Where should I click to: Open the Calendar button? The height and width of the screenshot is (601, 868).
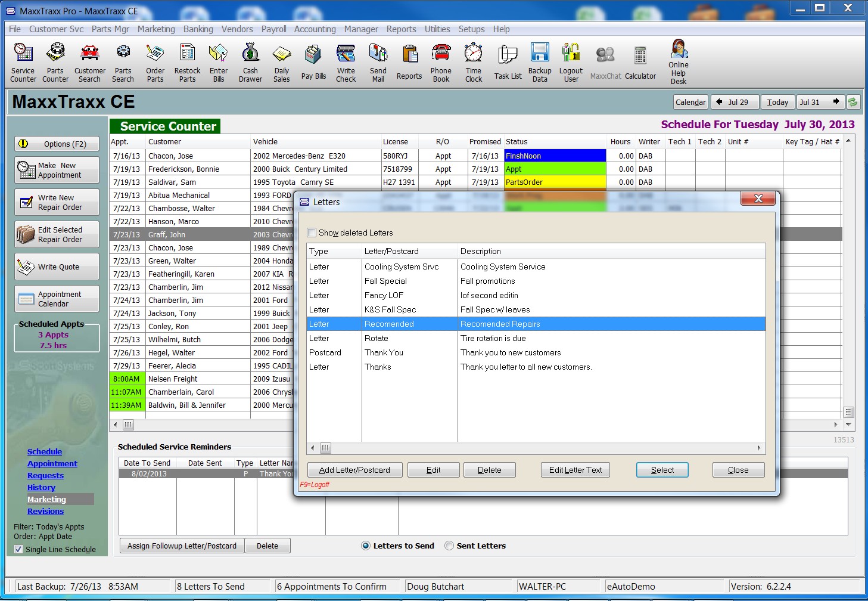tap(690, 102)
